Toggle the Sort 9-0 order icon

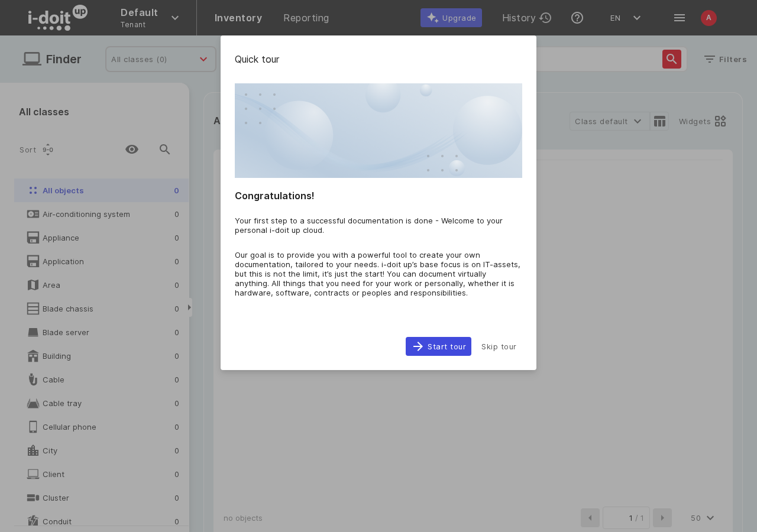click(x=48, y=150)
